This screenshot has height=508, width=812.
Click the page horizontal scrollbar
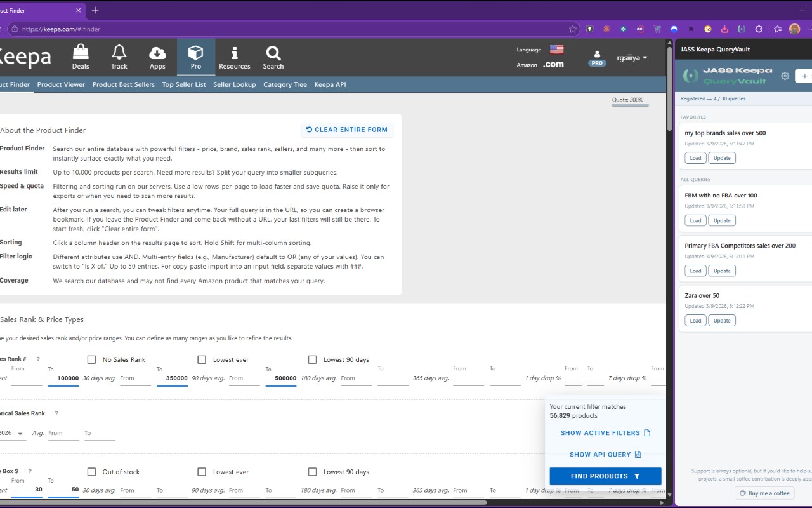click(242, 502)
